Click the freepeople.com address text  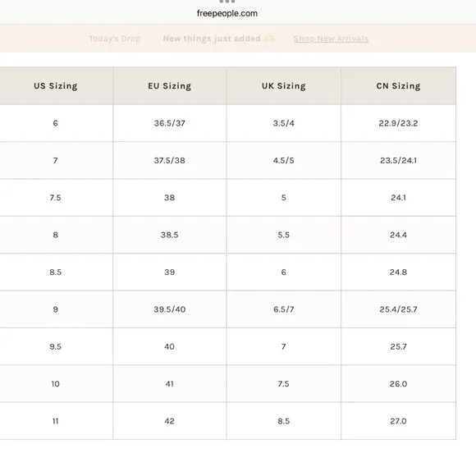[227, 13]
